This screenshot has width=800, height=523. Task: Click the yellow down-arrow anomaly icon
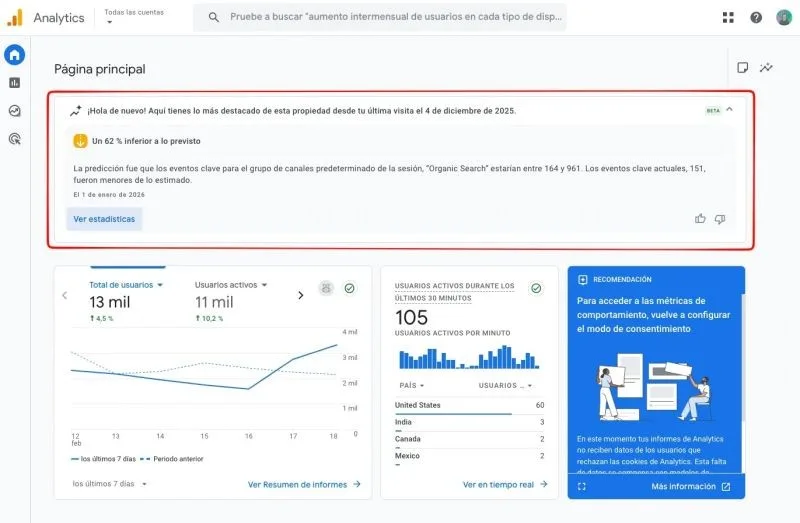pyautogui.click(x=80, y=141)
